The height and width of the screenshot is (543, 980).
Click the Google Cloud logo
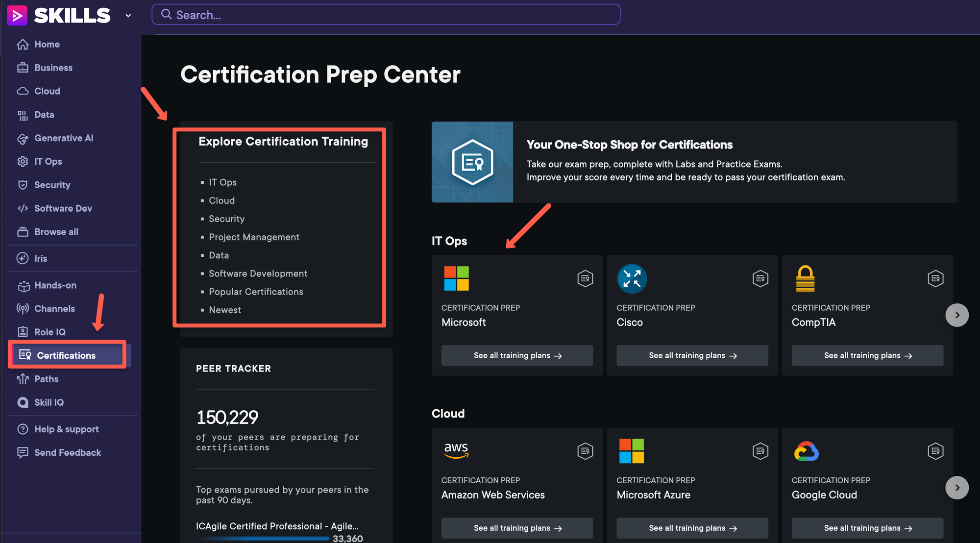click(x=807, y=451)
